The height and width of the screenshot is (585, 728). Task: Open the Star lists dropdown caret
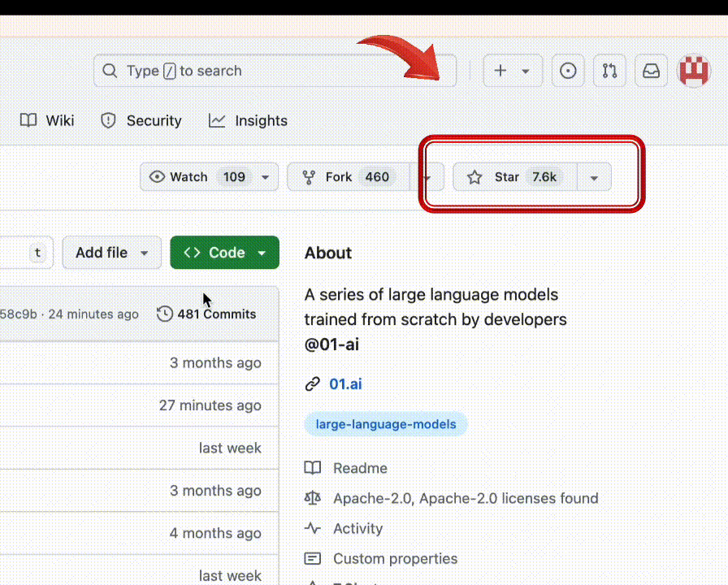pos(594,177)
